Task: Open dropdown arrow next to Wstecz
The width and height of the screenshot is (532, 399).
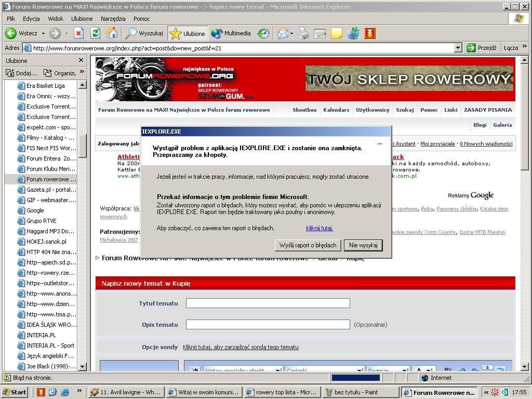Action: coord(43,34)
